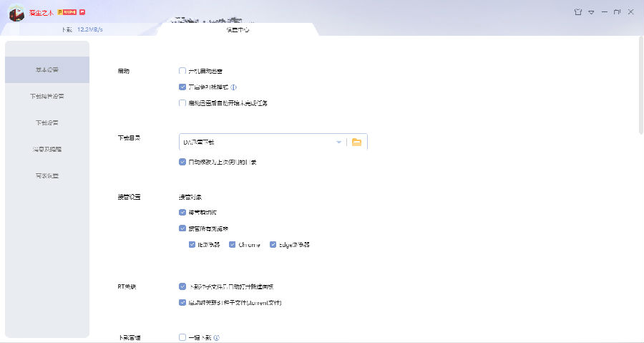
Task: Switch to the 下载 tab showing 12.2MB/s
Action: (x=82, y=29)
